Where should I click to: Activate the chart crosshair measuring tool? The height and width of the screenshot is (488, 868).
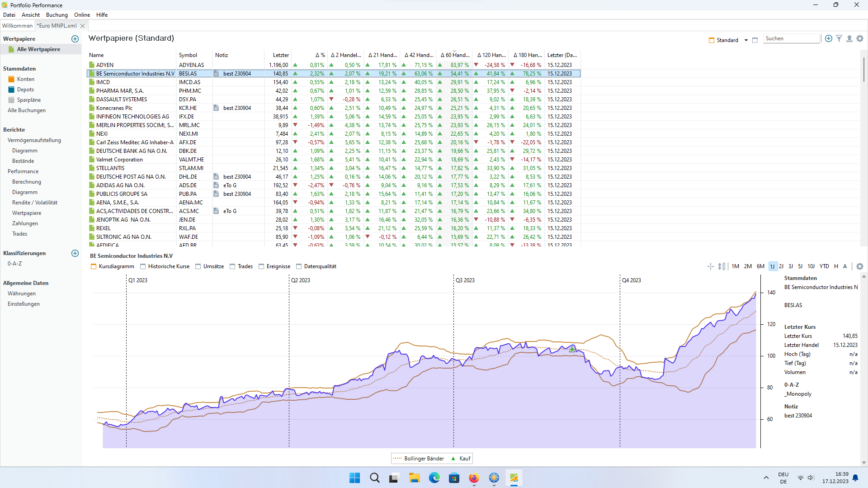[711, 266]
